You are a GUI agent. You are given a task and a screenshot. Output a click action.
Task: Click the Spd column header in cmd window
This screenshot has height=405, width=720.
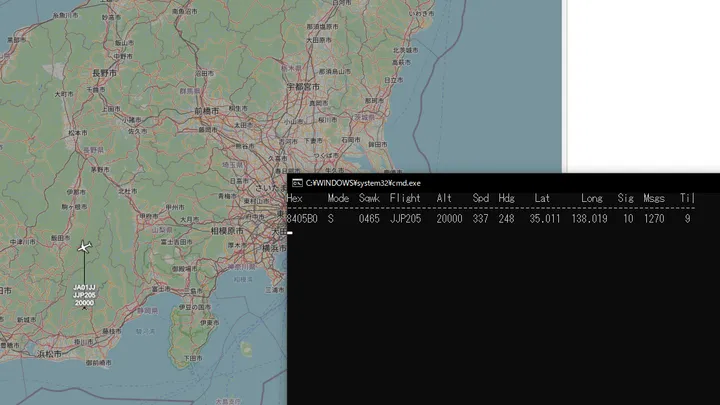coord(481,198)
